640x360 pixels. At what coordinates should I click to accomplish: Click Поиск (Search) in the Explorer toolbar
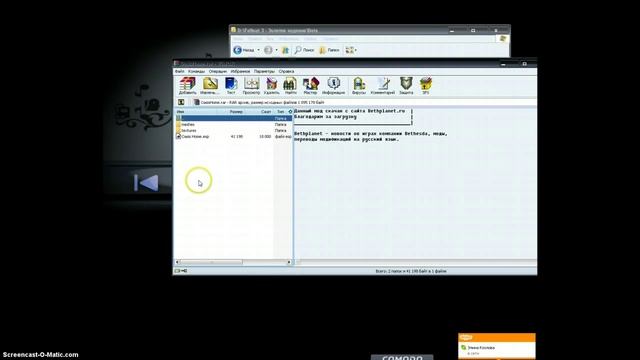pyautogui.click(x=304, y=50)
